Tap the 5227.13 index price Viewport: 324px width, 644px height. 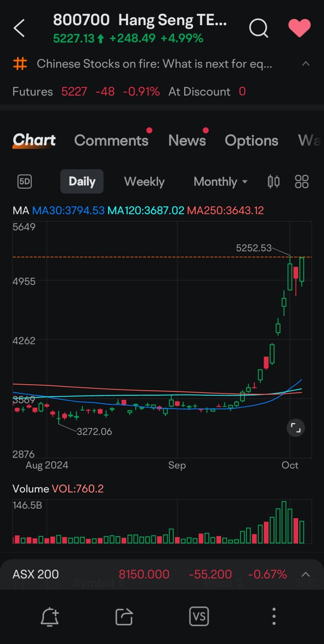74,38
